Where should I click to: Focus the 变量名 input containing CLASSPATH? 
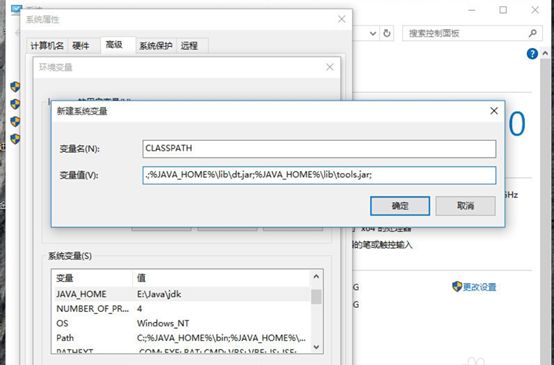[x=319, y=149]
